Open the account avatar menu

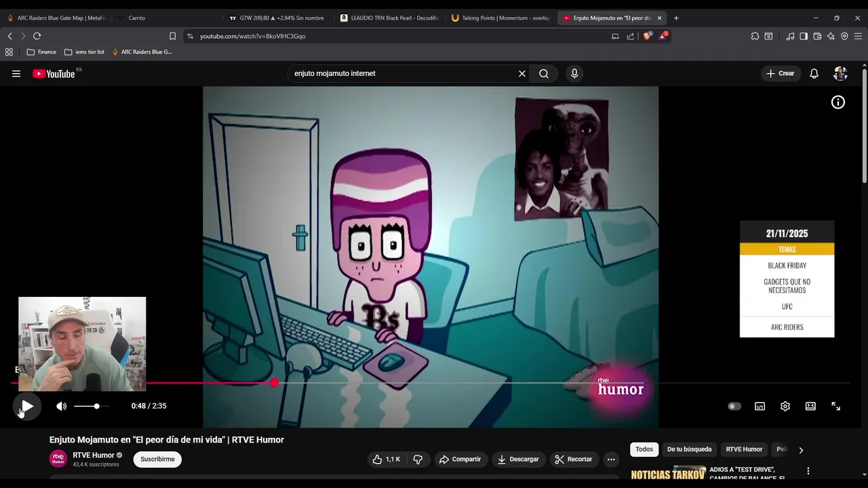(x=840, y=73)
